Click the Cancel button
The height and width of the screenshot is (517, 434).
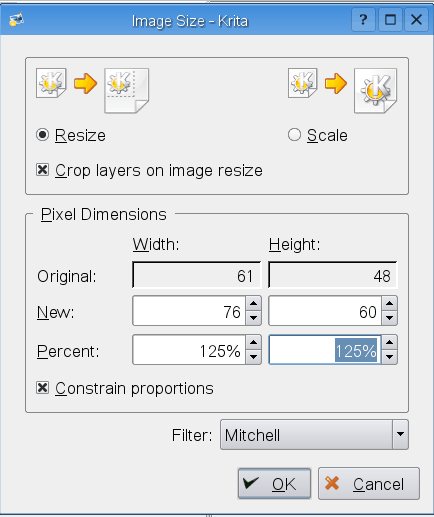(369, 484)
